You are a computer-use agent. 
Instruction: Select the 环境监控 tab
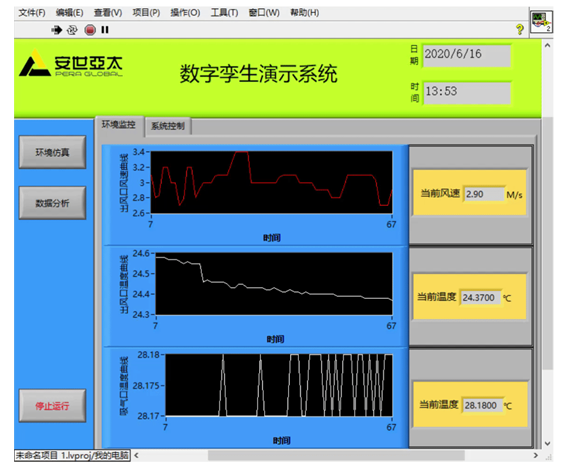[119, 125]
